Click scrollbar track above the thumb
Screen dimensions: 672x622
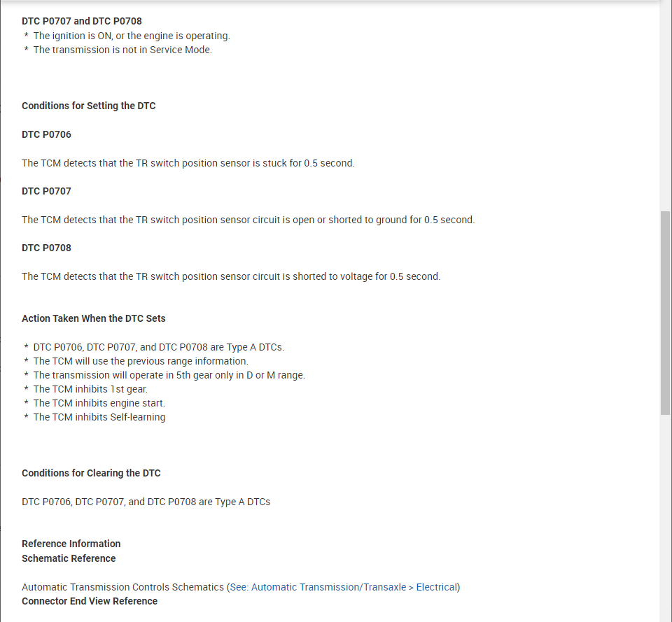coord(665,105)
